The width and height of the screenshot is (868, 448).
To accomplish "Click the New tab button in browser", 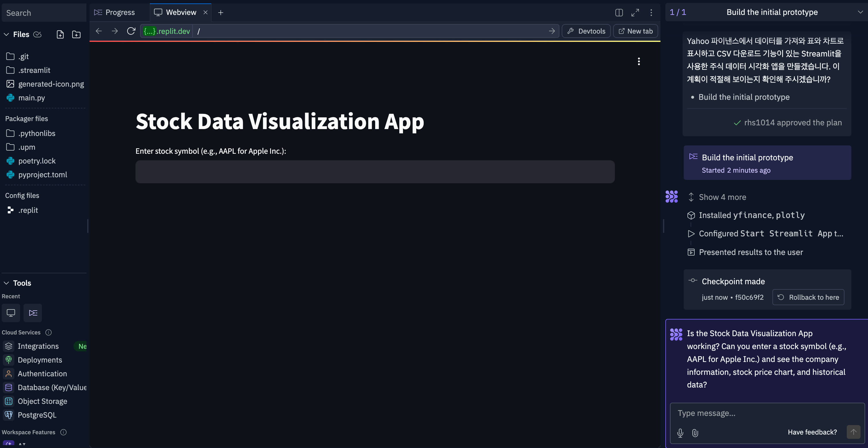I will click(x=635, y=31).
